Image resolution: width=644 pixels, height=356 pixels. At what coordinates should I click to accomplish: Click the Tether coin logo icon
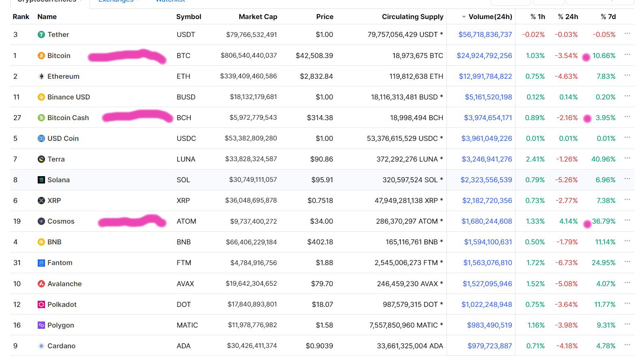pyautogui.click(x=41, y=35)
